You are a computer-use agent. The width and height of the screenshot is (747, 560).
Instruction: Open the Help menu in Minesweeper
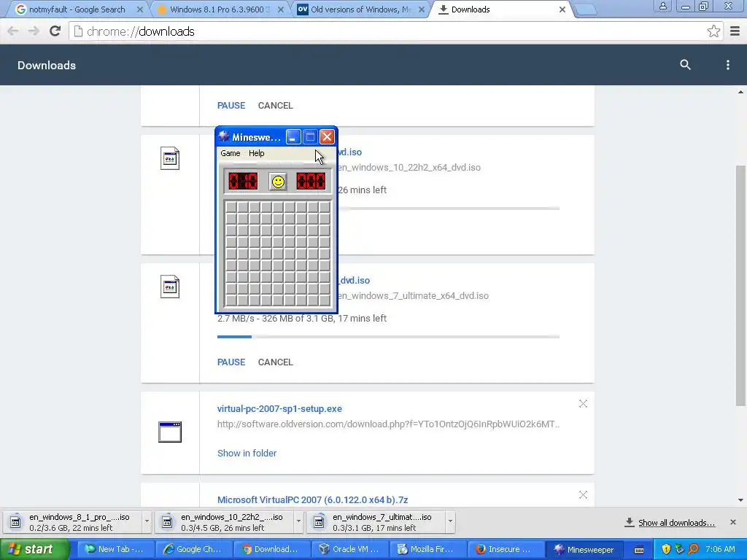tap(256, 153)
